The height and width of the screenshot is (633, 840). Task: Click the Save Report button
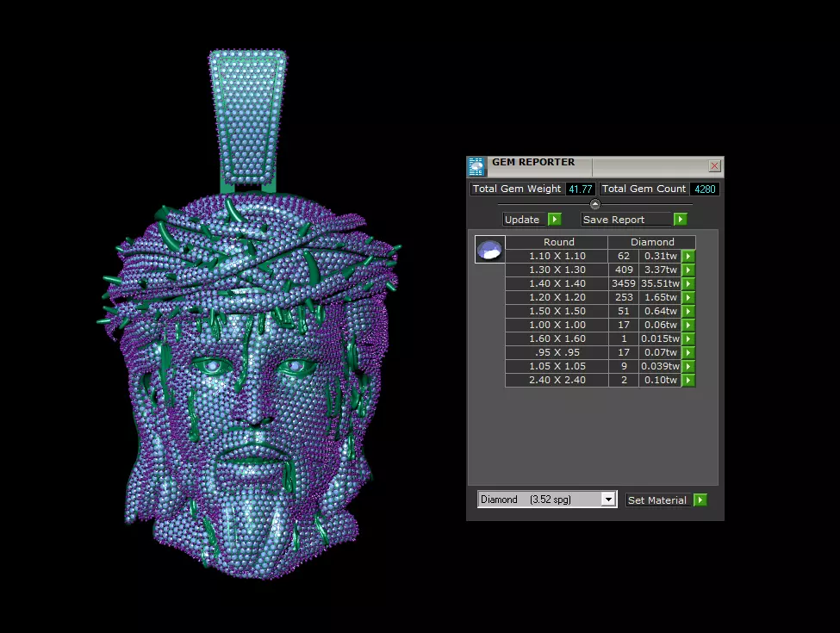pyautogui.click(x=626, y=220)
